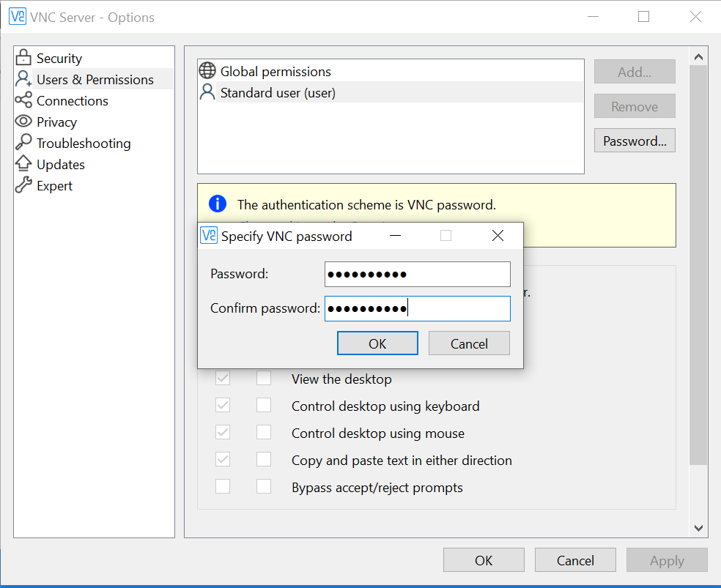This screenshot has height=588, width=721.
Task: Select Users & Permissions in the sidebar
Action: click(x=95, y=80)
